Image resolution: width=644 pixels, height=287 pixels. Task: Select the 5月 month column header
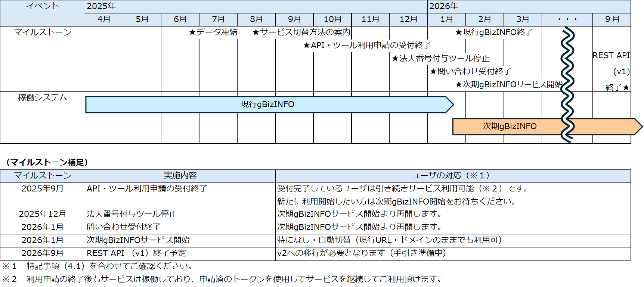pos(142,19)
